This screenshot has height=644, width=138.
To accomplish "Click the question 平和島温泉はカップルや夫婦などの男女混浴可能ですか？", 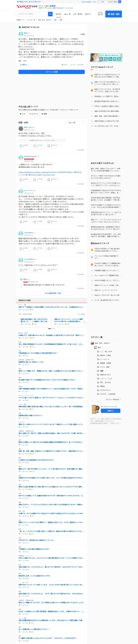I will 38,353.
